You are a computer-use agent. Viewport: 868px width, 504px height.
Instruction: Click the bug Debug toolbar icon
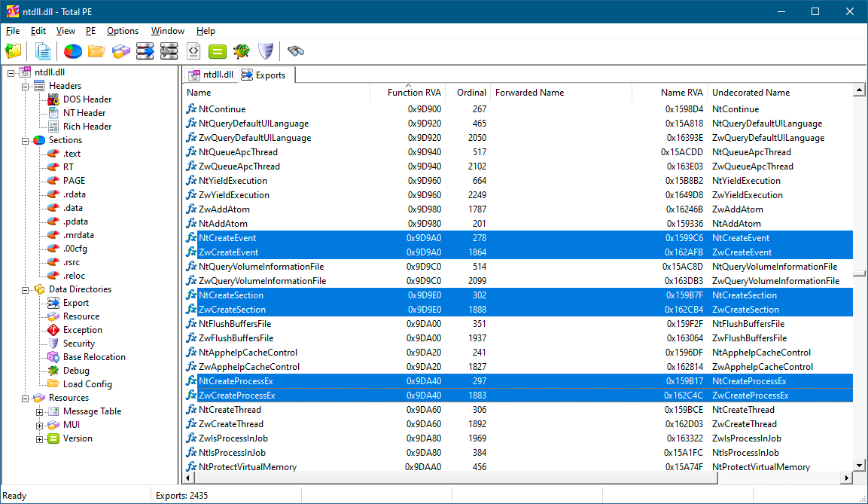[242, 51]
